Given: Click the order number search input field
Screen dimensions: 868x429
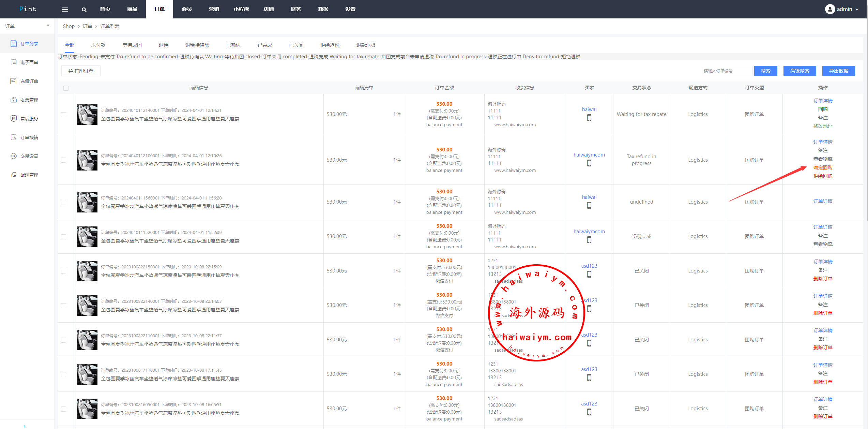Looking at the screenshot, I should (x=727, y=71).
